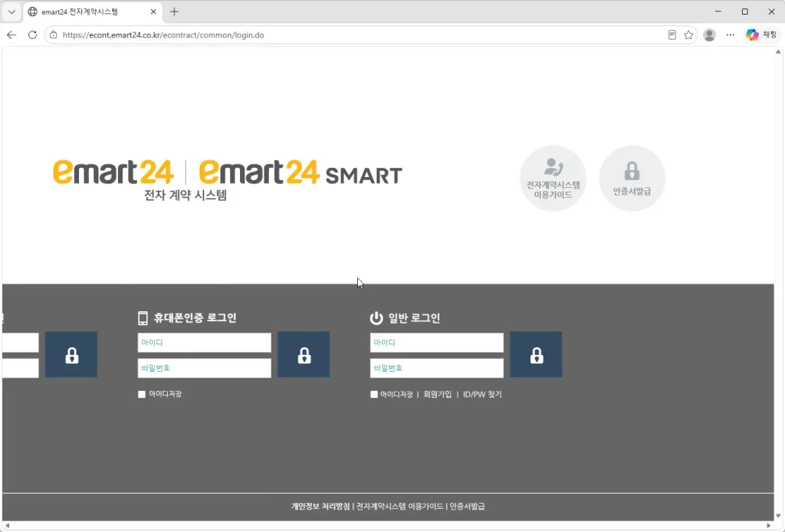Go back to the previous page
The width and height of the screenshot is (785, 532).
pyautogui.click(x=11, y=35)
